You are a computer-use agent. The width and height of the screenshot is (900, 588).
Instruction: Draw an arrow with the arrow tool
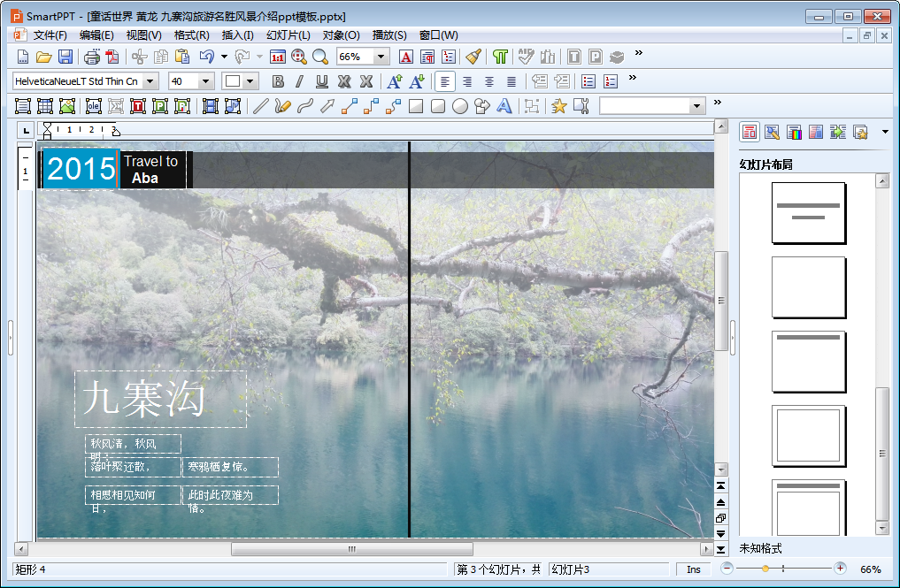point(327,106)
